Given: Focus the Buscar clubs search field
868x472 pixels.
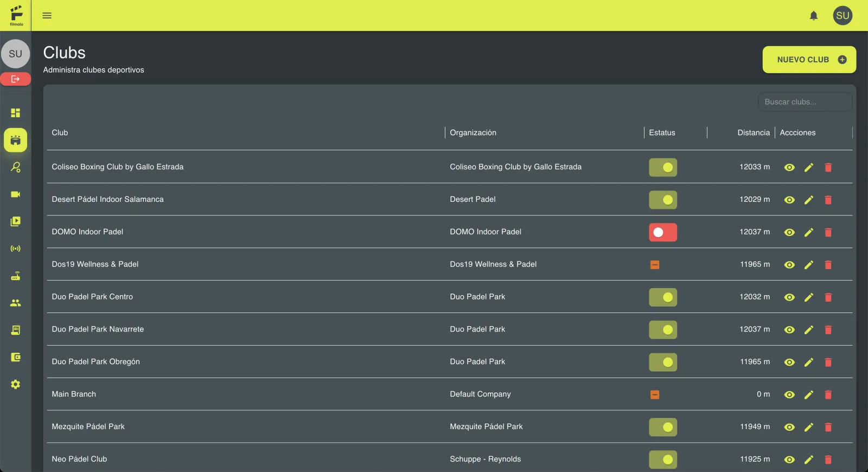Looking at the screenshot, I should 805,102.
